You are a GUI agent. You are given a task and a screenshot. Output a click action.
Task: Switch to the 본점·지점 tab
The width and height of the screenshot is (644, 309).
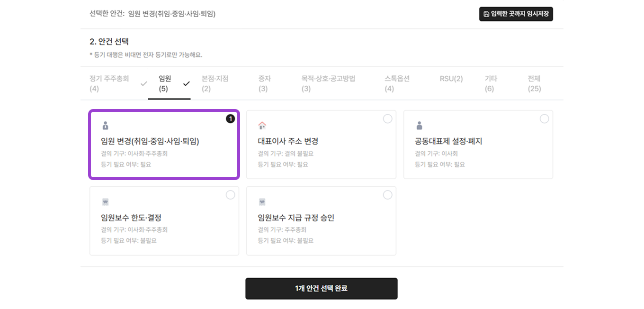point(215,83)
